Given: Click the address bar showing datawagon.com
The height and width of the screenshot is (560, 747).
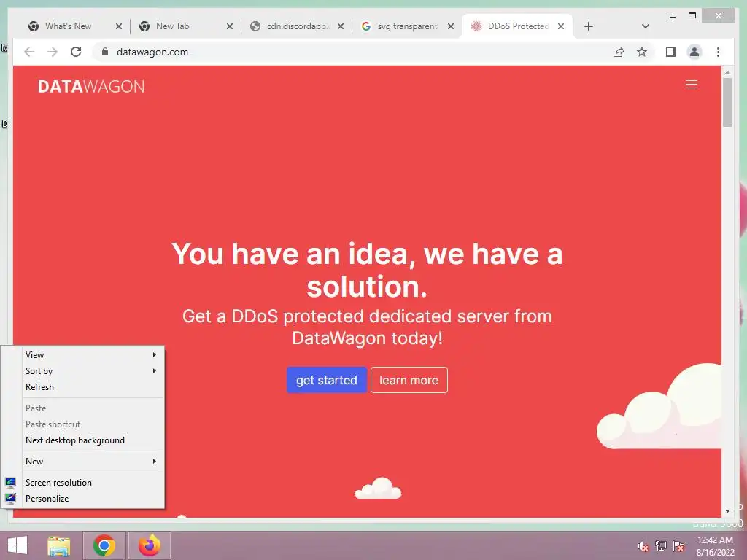Looking at the screenshot, I should pyautogui.click(x=352, y=52).
